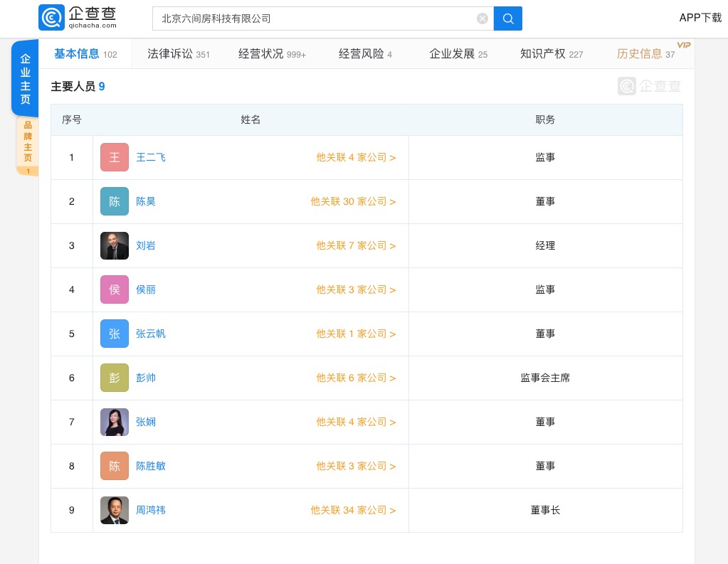Image resolution: width=728 pixels, height=564 pixels.
Task: Expand 周鸿祎's 34 associated companies
Action: [353, 510]
